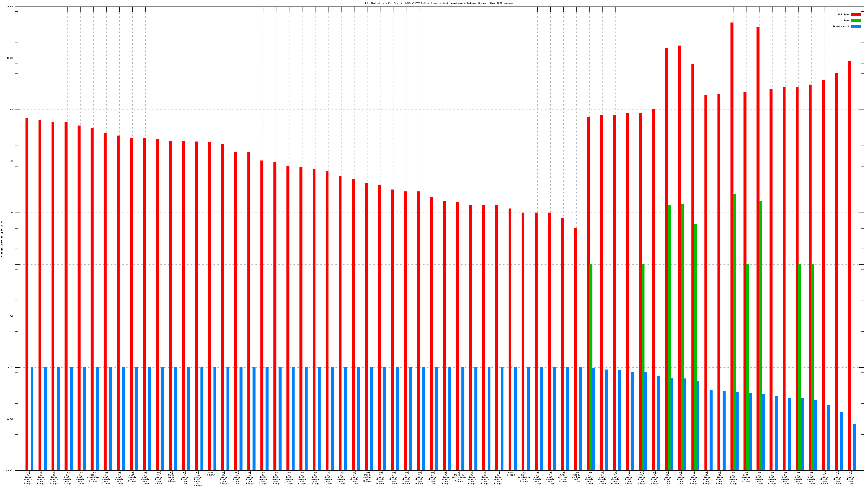Viewport: 868px width, 488px height.
Task: Click the y-axis tick label reading 1
Action: pos(13,264)
